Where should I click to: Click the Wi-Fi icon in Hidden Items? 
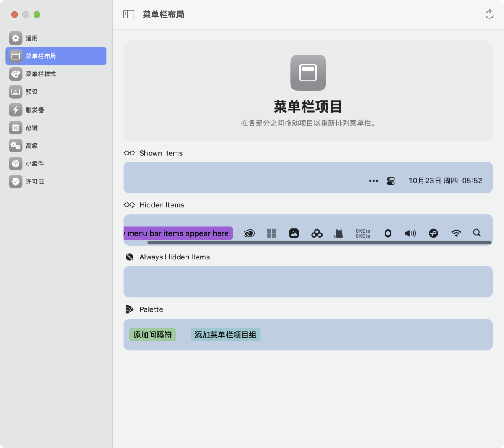click(456, 233)
